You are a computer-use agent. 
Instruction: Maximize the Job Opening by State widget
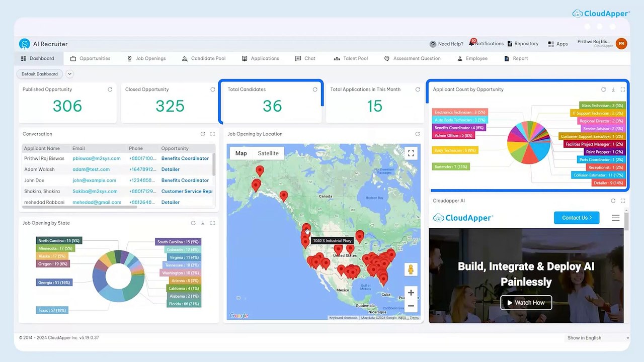[x=212, y=223]
